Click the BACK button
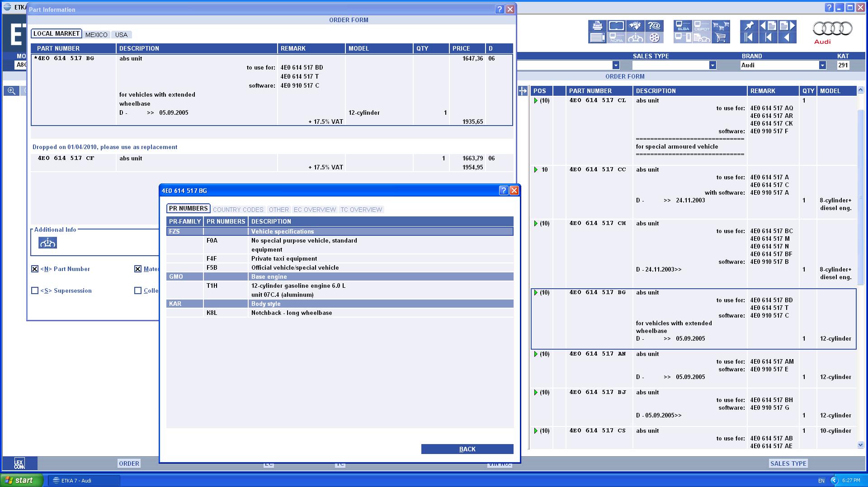 tap(467, 449)
